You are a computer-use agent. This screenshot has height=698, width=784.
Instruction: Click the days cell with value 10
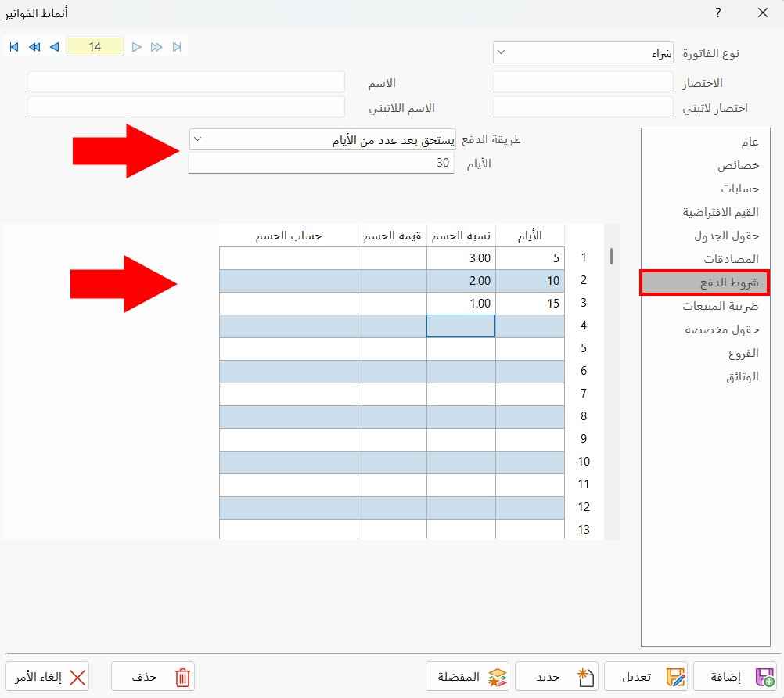click(x=530, y=281)
